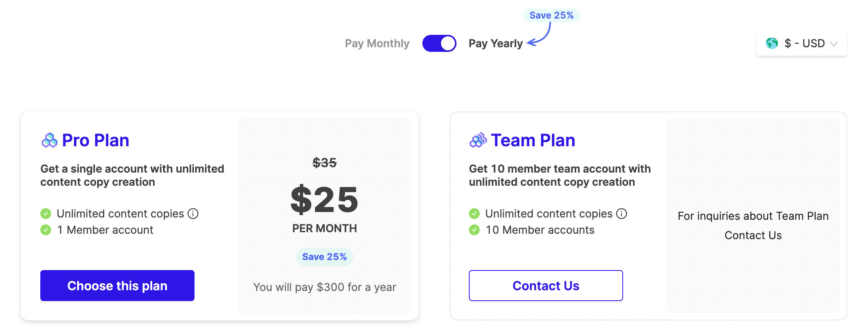Screen dimensions: 868x332
Task: Click the Save 25% badge above Pay Yearly
Action: coord(551,15)
